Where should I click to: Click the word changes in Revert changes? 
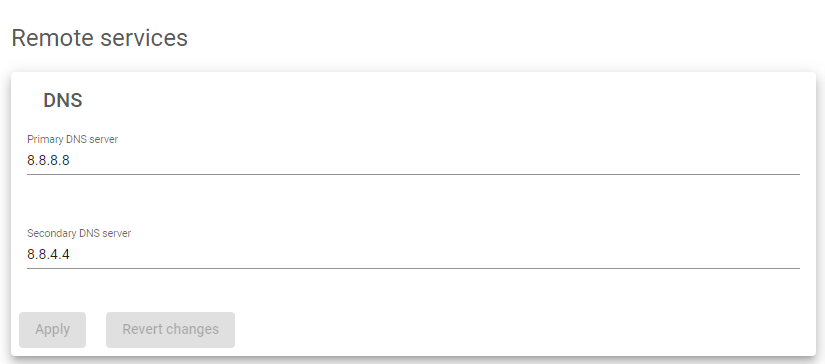pyautogui.click(x=193, y=330)
